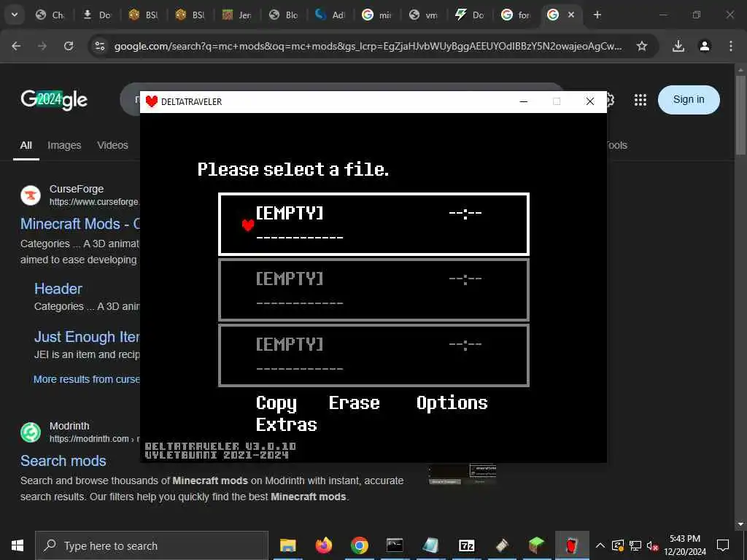The height and width of the screenshot is (560, 747).
Task: Click the Windows 'Type here to search' box
Action: pyautogui.click(x=152, y=545)
